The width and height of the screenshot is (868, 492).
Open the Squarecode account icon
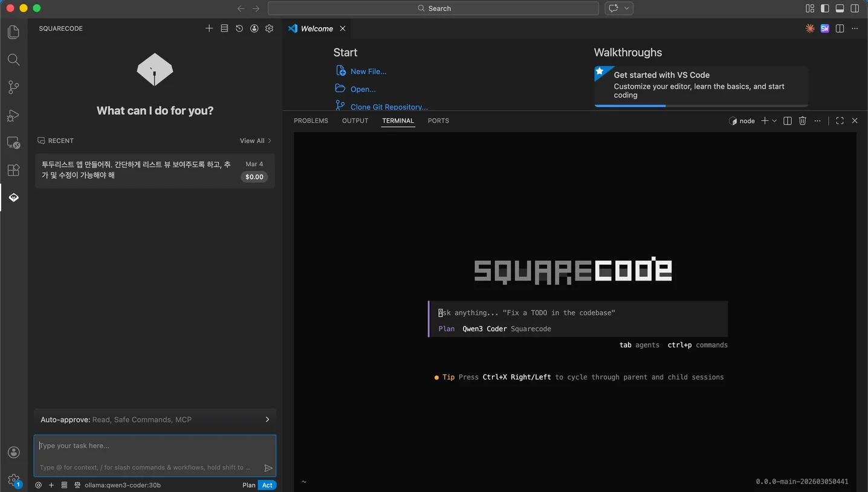click(x=254, y=28)
